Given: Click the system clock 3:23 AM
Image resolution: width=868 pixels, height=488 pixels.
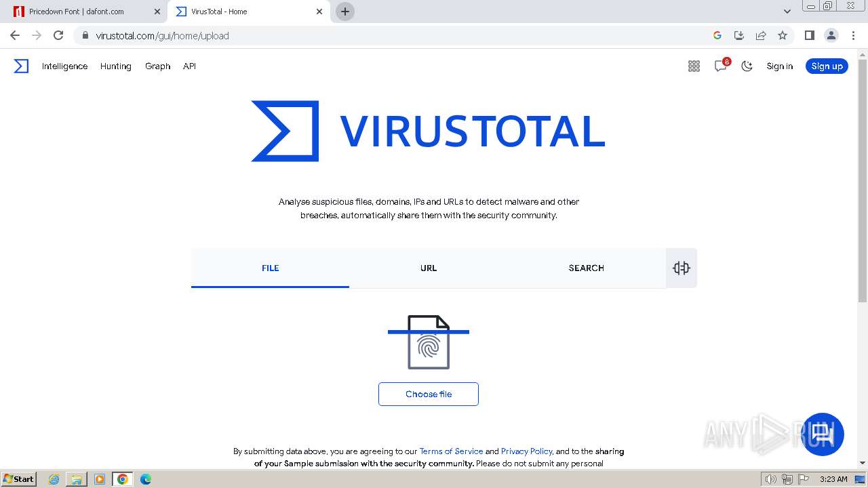Looking at the screenshot, I should tap(833, 479).
